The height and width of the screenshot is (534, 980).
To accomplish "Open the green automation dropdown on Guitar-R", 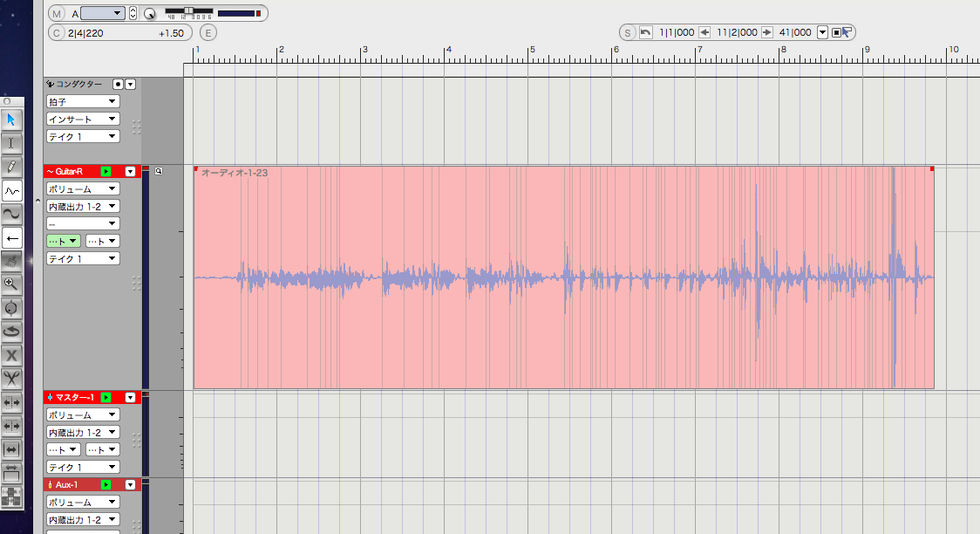I will coord(63,242).
